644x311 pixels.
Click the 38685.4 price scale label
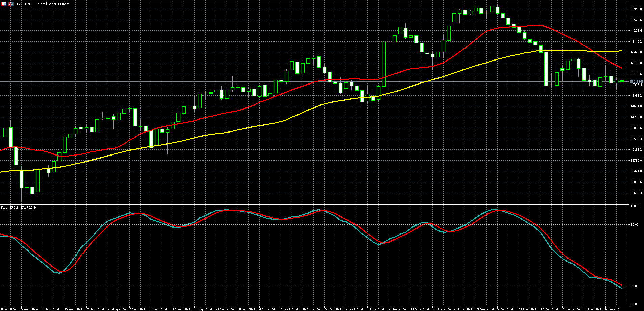pos(636,193)
